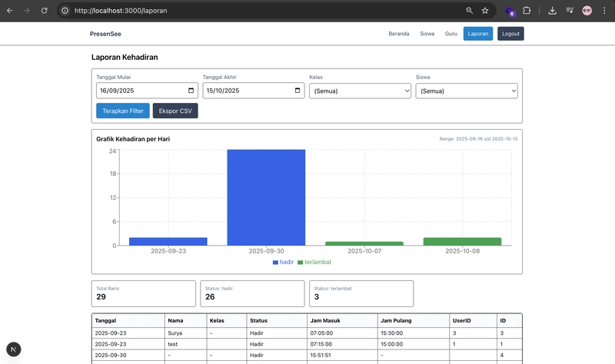Image resolution: width=615 pixels, height=364 pixels.
Task: Click the Grafik Kehadiran per Hari heading
Action: pyautogui.click(x=133, y=139)
